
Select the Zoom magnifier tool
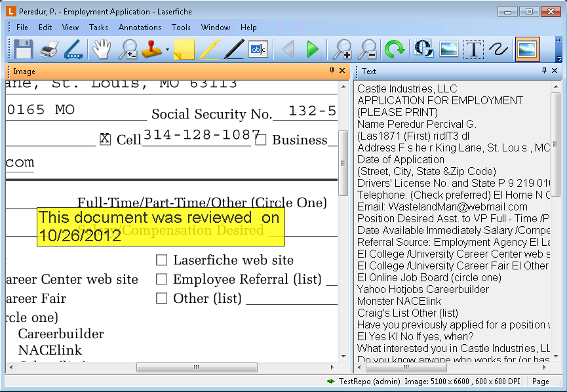[x=128, y=49]
